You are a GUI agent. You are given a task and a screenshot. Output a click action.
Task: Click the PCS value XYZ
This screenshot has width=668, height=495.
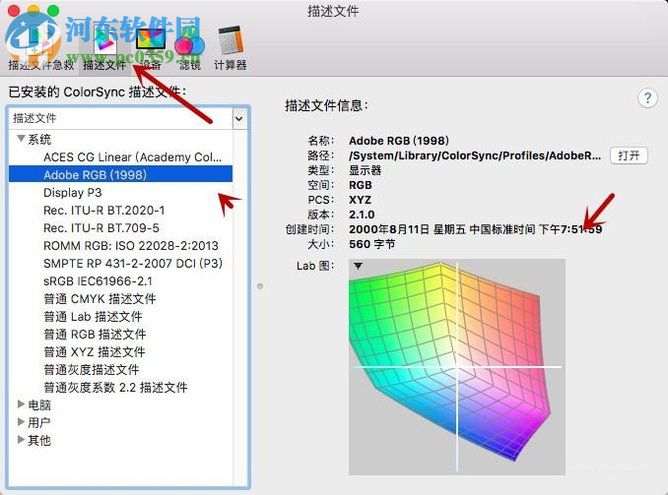(360, 200)
